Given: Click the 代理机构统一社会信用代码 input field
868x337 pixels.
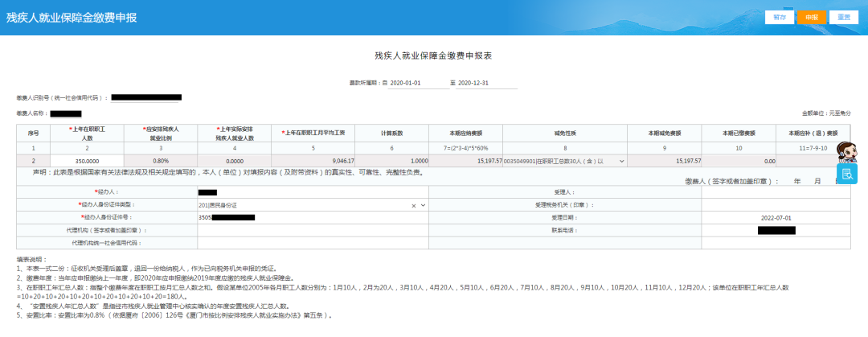Looking at the screenshot, I should pos(313,242).
